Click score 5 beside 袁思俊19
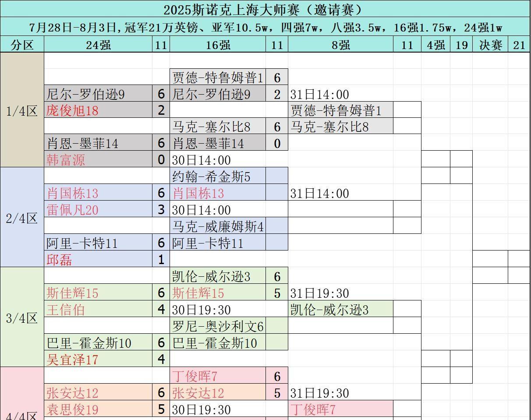531x420 pixels. tap(161, 409)
